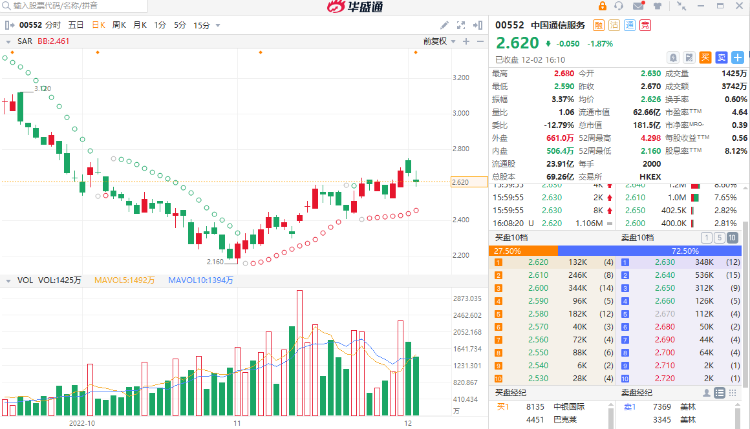Viewport: 750px width, 429px height.
Task: Switch broker view to person icon
Action: [706, 393]
